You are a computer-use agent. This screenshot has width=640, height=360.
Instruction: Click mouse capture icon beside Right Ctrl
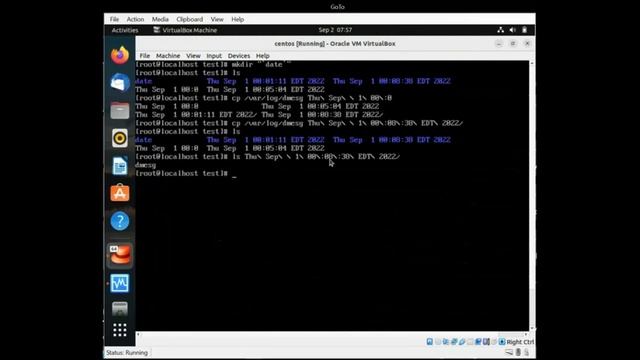click(502, 342)
